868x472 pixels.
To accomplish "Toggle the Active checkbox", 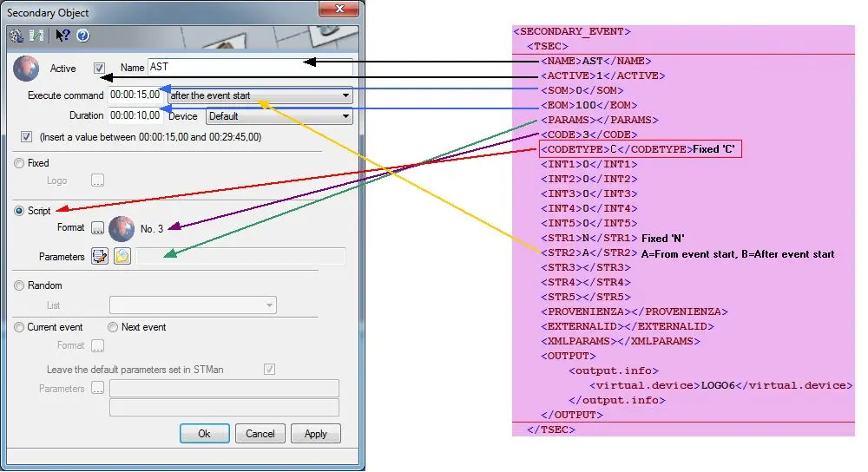I will 100,68.
